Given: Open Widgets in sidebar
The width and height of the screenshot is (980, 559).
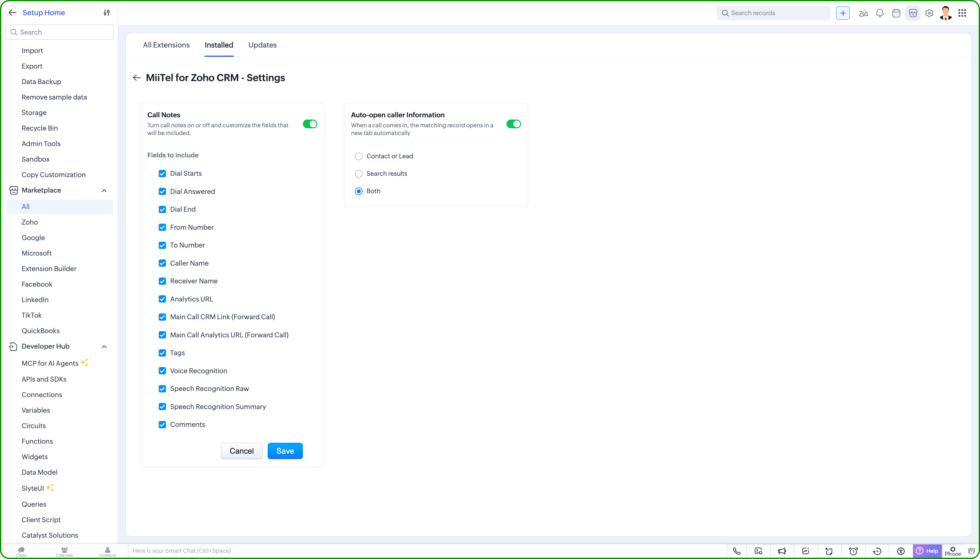Looking at the screenshot, I should click(35, 457).
